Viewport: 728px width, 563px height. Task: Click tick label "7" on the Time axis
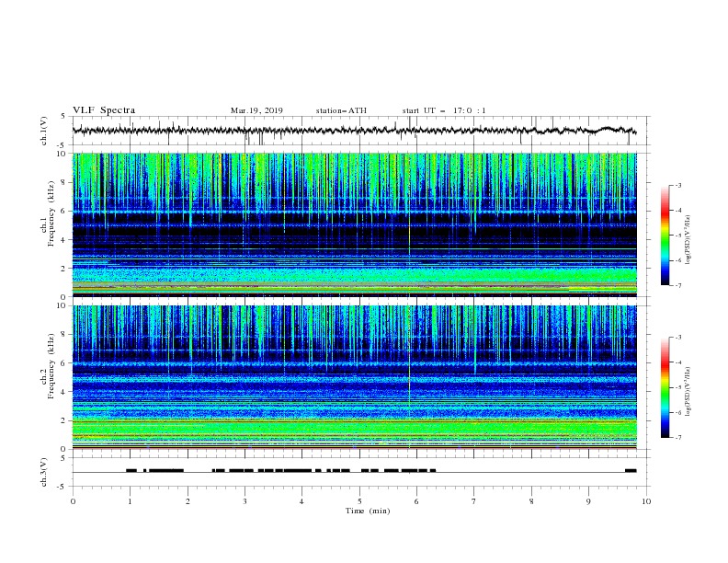coord(474,501)
